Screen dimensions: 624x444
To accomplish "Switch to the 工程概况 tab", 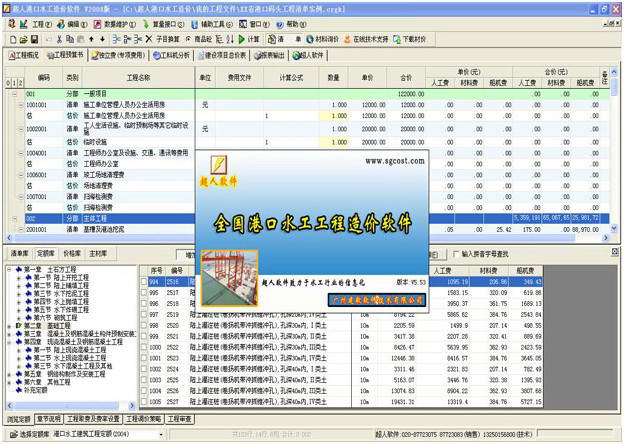I will pos(24,55).
